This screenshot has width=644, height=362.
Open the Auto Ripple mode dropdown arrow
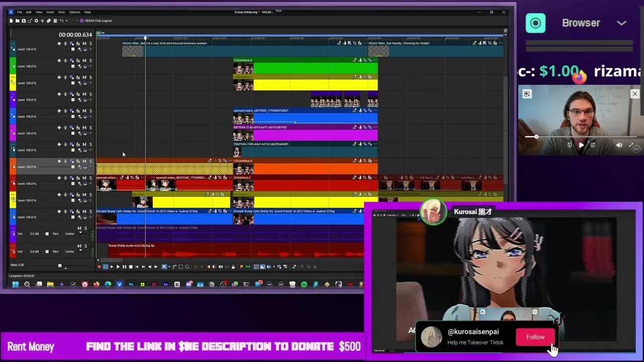[x=274, y=266]
